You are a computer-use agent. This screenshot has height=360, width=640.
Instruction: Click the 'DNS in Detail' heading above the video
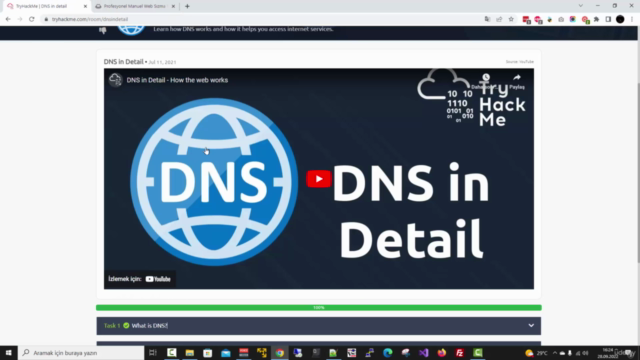point(123,62)
